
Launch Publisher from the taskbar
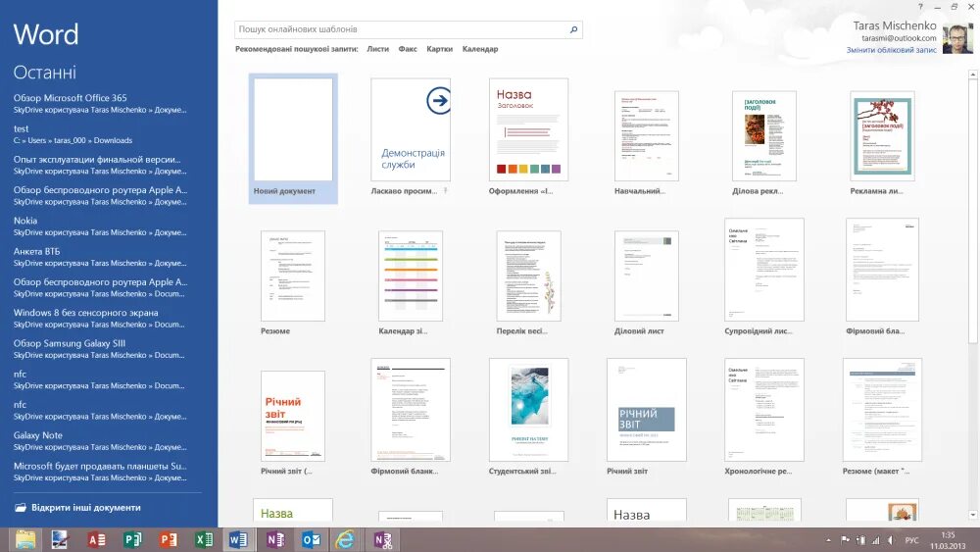pyautogui.click(x=132, y=539)
